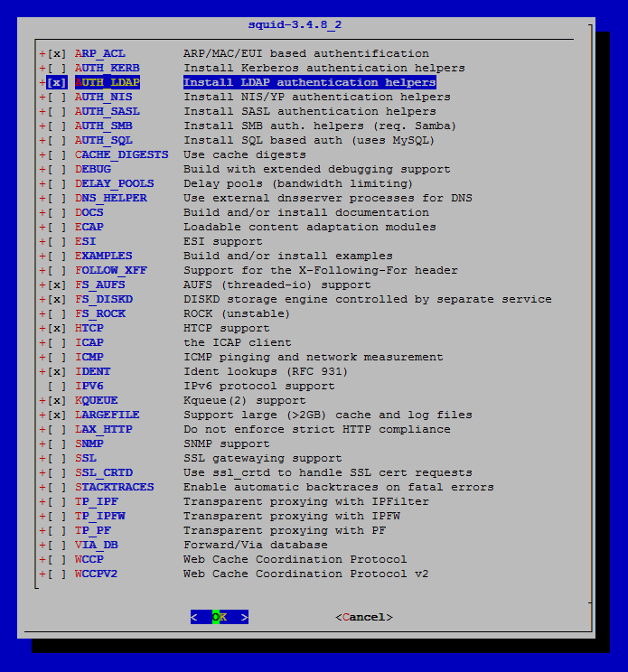
Task: Enable the AUTH_NIS checkbox
Action: pyautogui.click(x=57, y=97)
